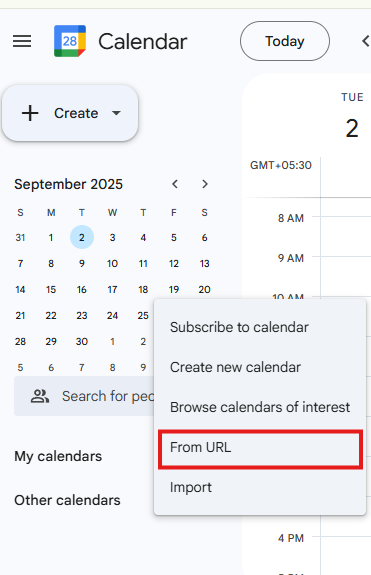This screenshot has height=575, width=371.
Task: Expand the Other calendars section
Action: pyautogui.click(x=67, y=500)
